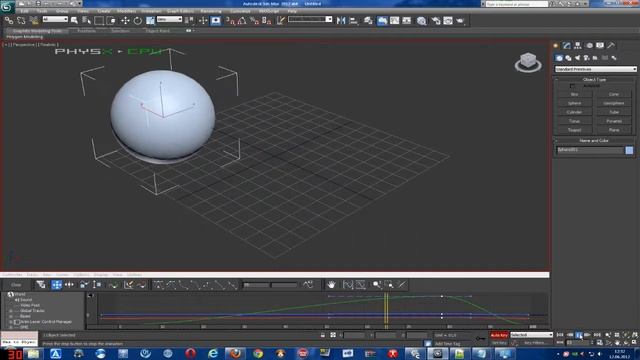Screen dimensions: 640x360
Task: Select Shapes category in Create panel
Action: pyautogui.click(x=568, y=58)
